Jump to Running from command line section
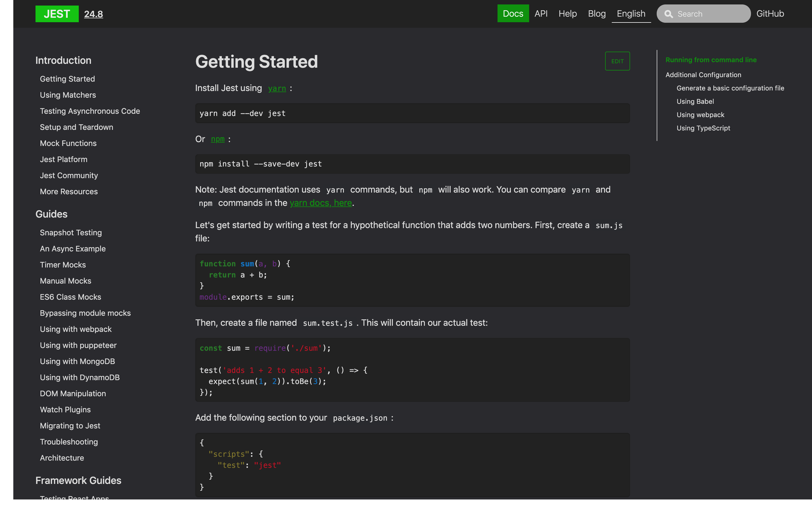The height and width of the screenshot is (515, 812). point(711,60)
